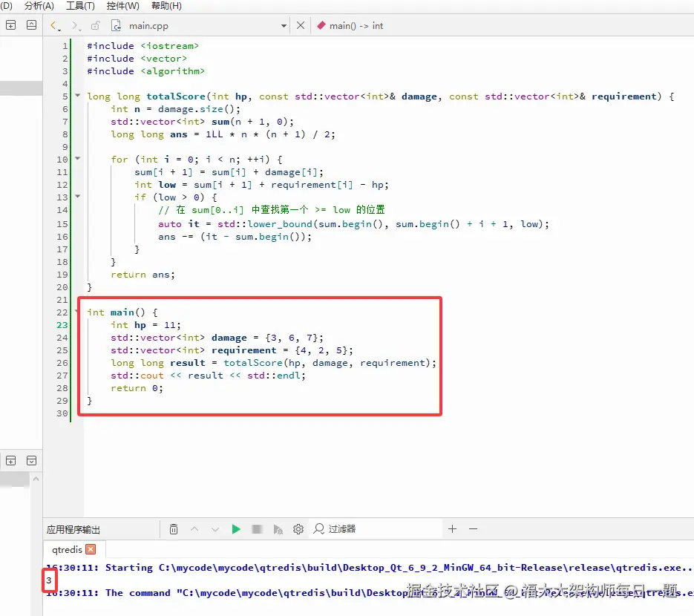Close the main.cpp document with X
The image size is (694, 616).
(x=301, y=25)
